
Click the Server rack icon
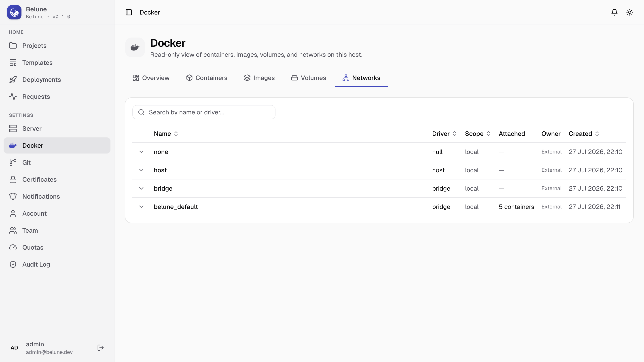[x=13, y=128]
